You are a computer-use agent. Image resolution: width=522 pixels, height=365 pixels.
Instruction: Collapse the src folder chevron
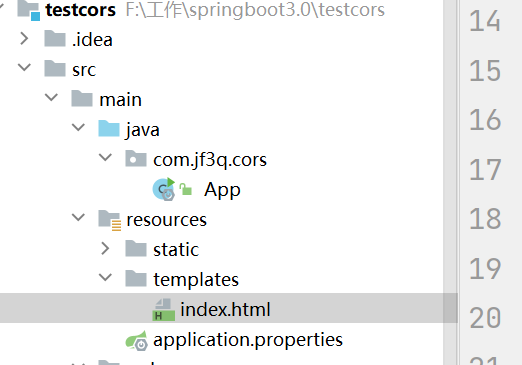[24, 68]
